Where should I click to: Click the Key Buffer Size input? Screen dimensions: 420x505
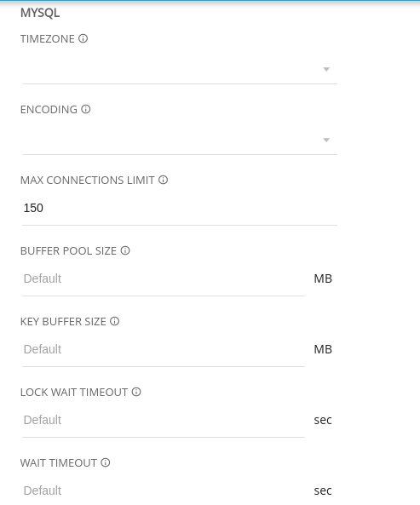pos(164,349)
